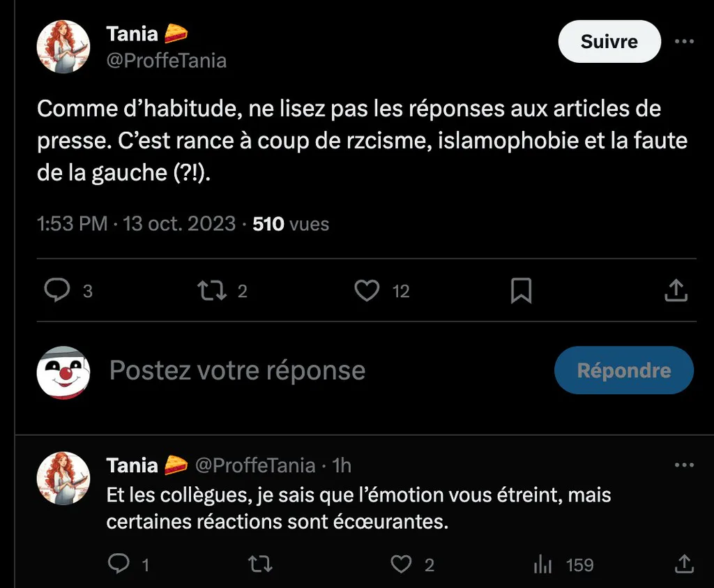Open three-dot menu on the reply tweet

pyautogui.click(x=685, y=465)
